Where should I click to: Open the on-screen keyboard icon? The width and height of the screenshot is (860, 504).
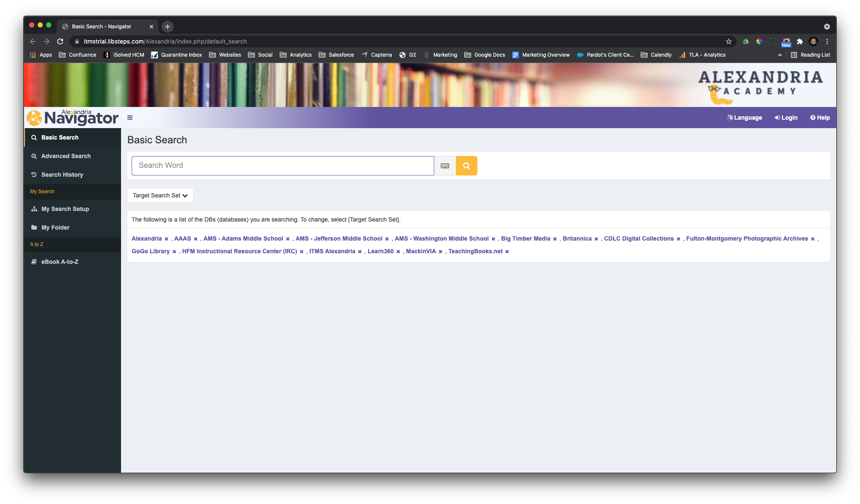(445, 166)
